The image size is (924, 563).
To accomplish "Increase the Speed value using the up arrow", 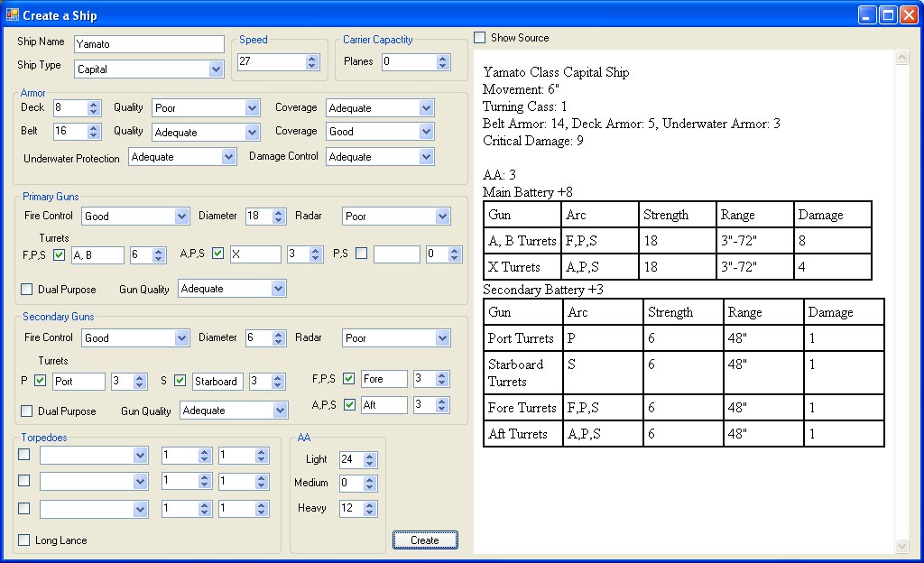I will pyautogui.click(x=312, y=59).
